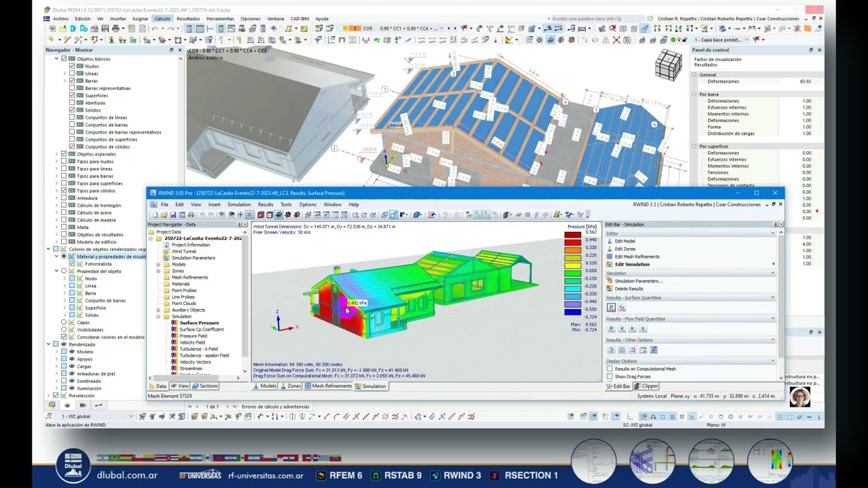The height and width of the screenshot is (488, 868).
Task: Open Velocity Field in Project Navigator
Action: (x=193, y=342)
